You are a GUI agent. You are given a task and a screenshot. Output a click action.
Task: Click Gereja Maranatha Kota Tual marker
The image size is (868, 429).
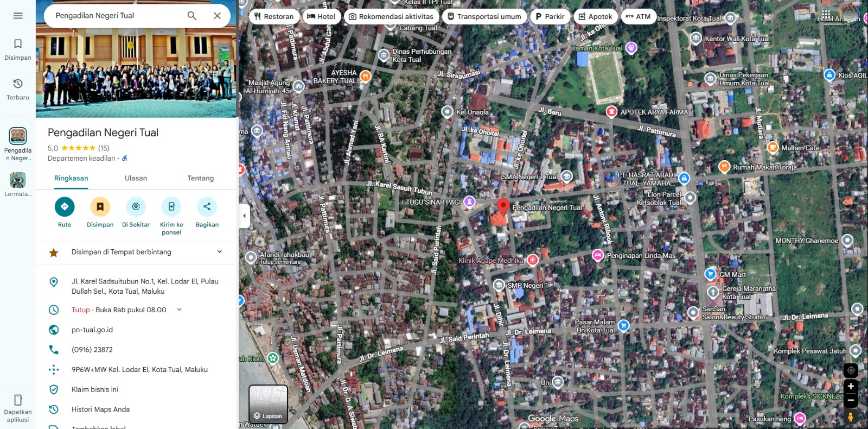point(713,292)
